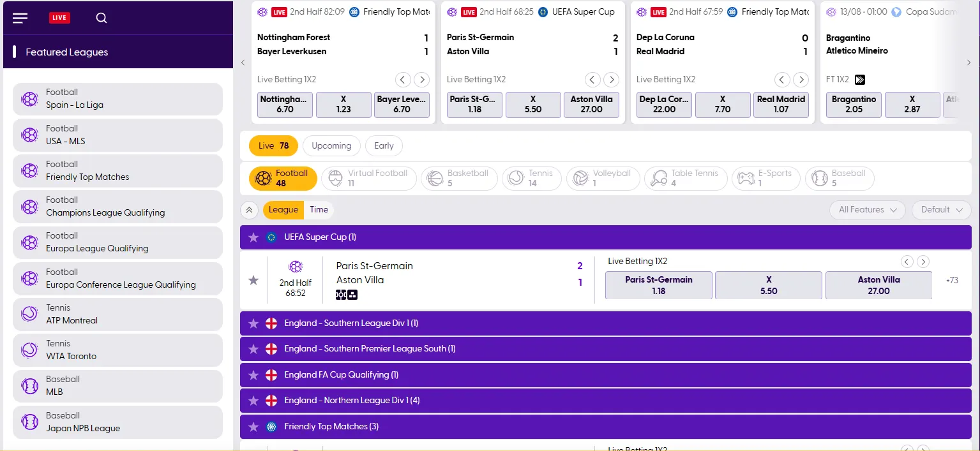This screenshot has height=451, width=980.
Task: Favorite the UEFA Super Cup league star
Action: (x=253, y=237)
